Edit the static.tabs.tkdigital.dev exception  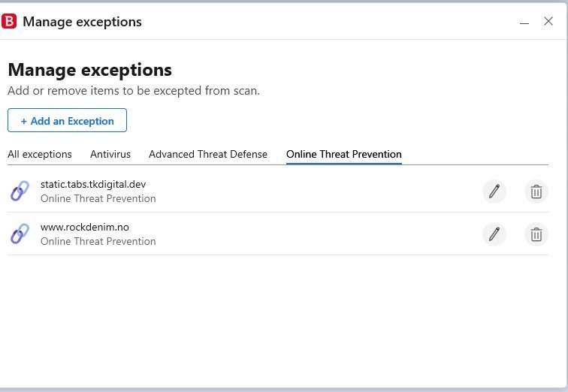coord(494,191)
